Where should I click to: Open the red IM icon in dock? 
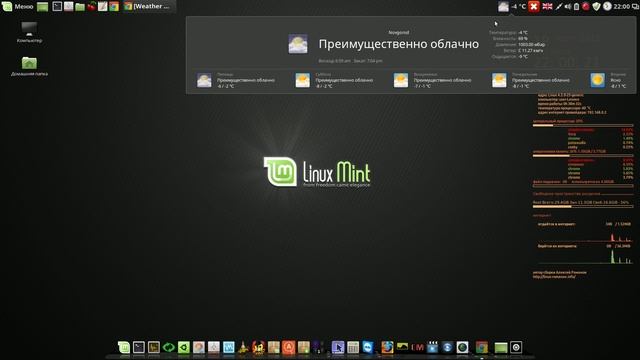(417, 347)
